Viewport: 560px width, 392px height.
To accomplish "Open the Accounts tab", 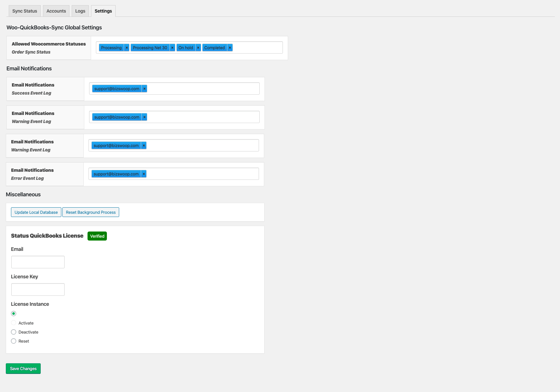I will tap(56, 11).
